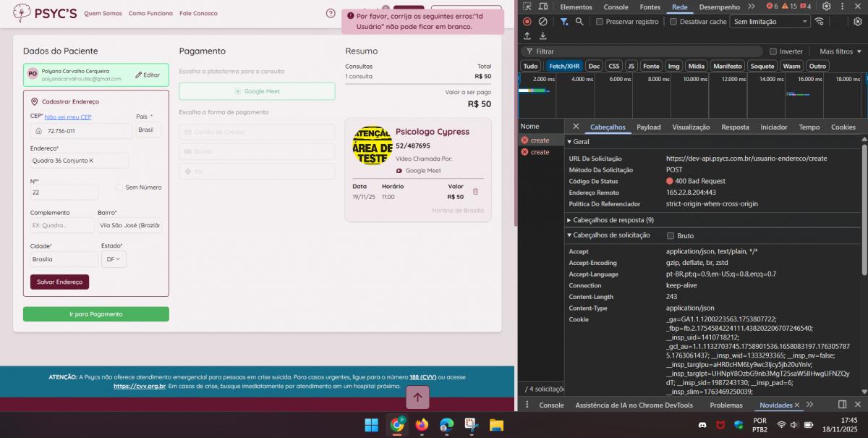Click the export HAR download icon
The height and width of the screenshot is (438, 868).
click(542, 36)
